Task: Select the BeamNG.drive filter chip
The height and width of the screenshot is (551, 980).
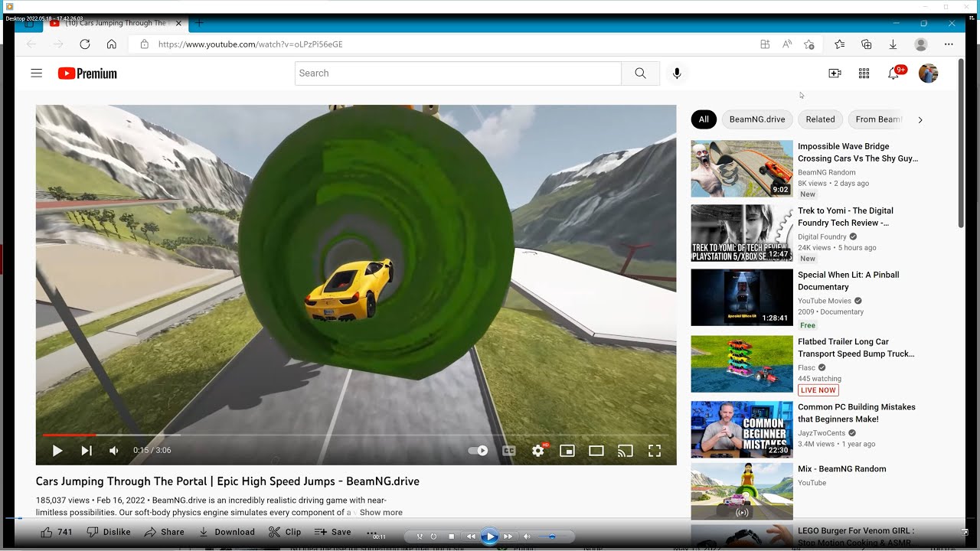Action: 757,119
